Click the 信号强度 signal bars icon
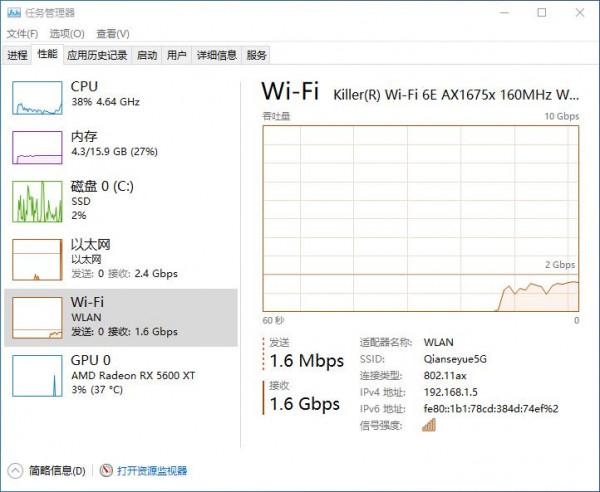 click(x=429, y=425)
